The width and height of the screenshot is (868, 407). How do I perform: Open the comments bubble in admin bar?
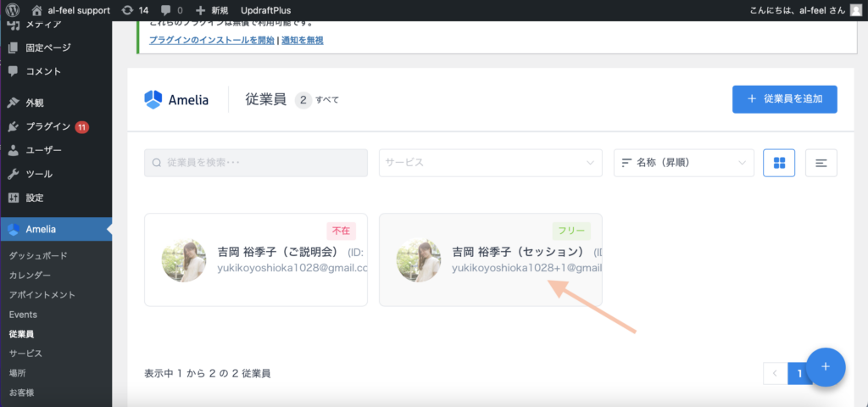[172, 10]
